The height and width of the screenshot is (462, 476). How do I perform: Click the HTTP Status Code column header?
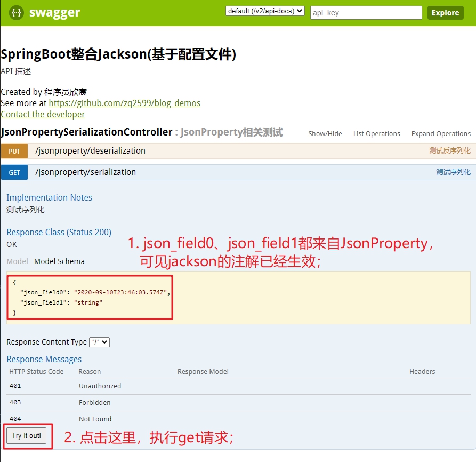(36, 372)
